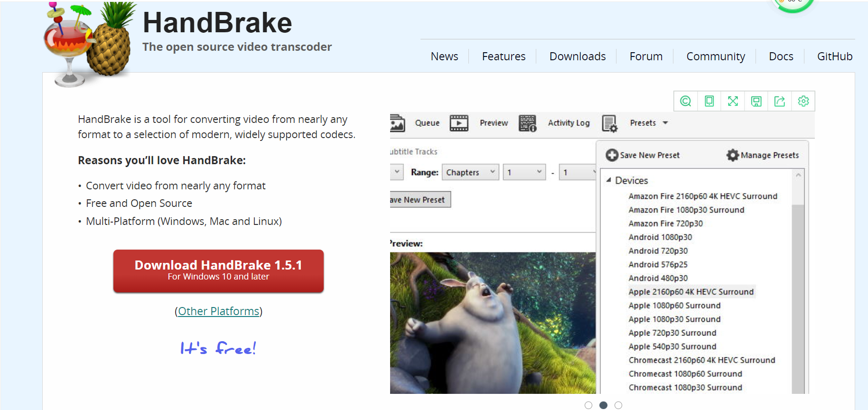Open the Chapters range combo box

click(470, 172)
